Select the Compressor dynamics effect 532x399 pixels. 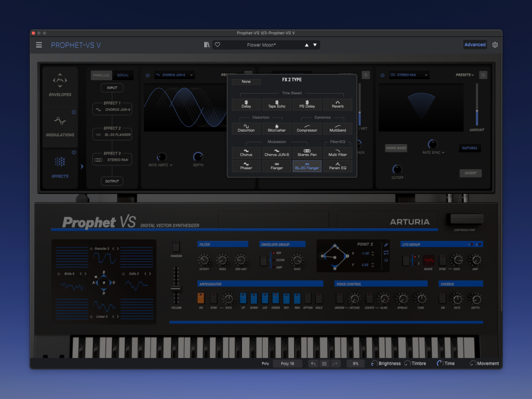tap(307, 128)
